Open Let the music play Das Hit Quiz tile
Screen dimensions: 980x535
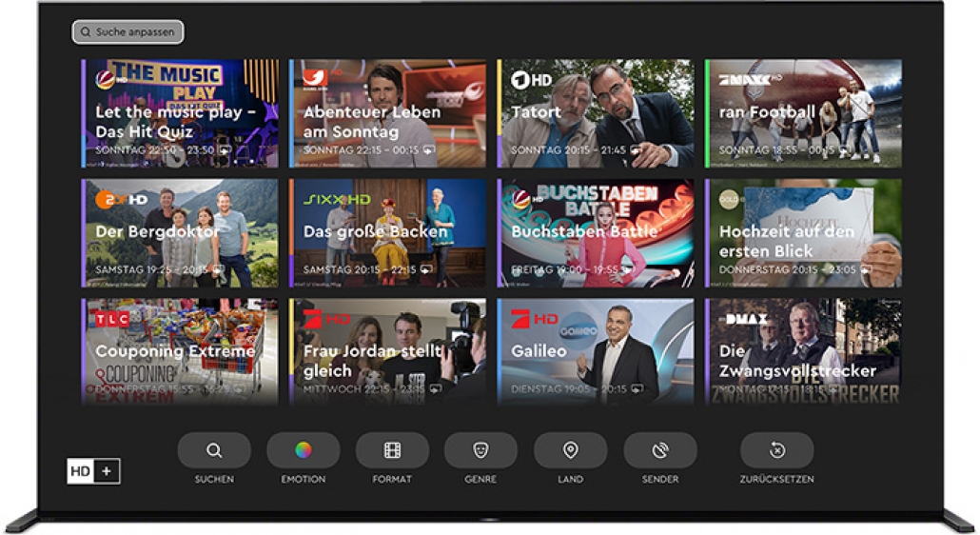[x=180, y=113]
